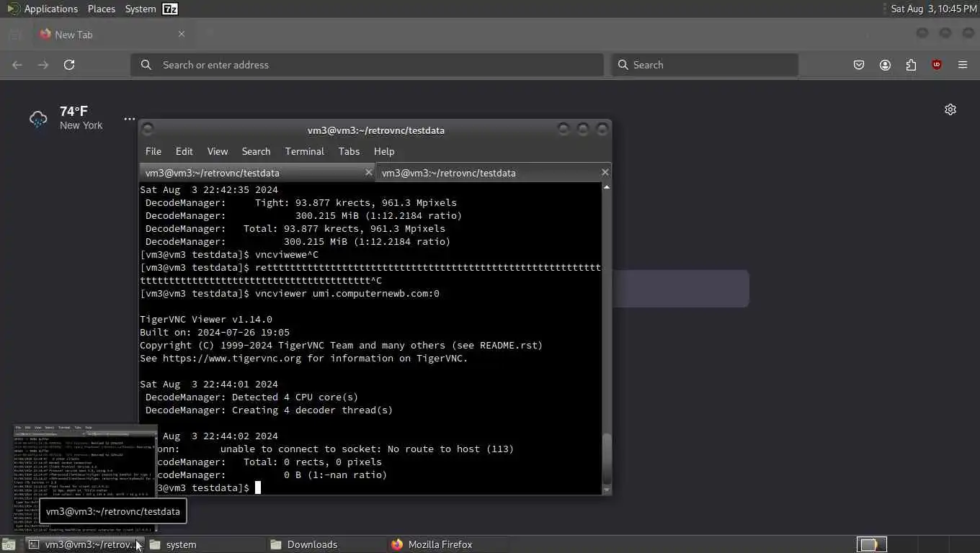Click the terminal scrollbar down arrow

(x=607, y=490)
